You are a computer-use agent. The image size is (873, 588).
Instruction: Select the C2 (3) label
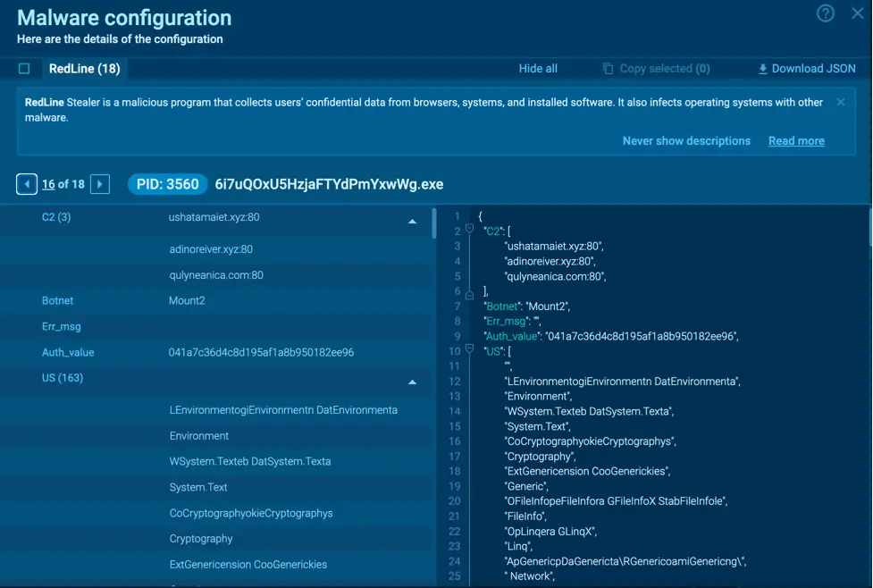click(x=56, y=217)
